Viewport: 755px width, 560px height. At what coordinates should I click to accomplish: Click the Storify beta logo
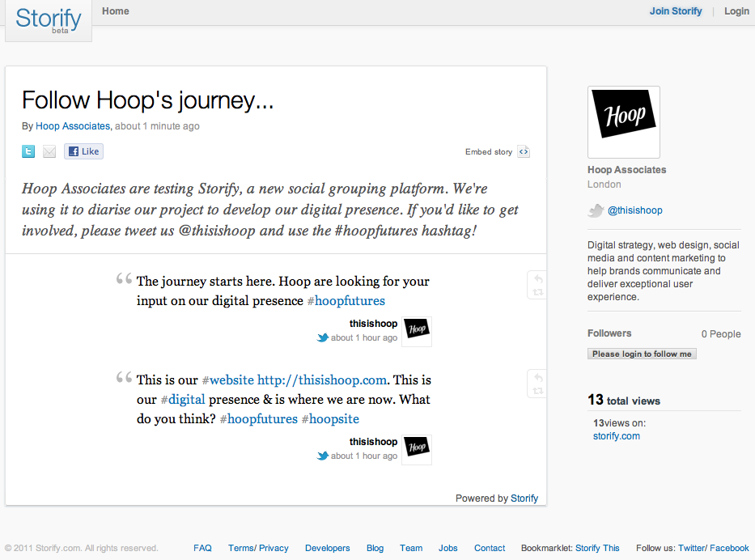tap(49, 20)
